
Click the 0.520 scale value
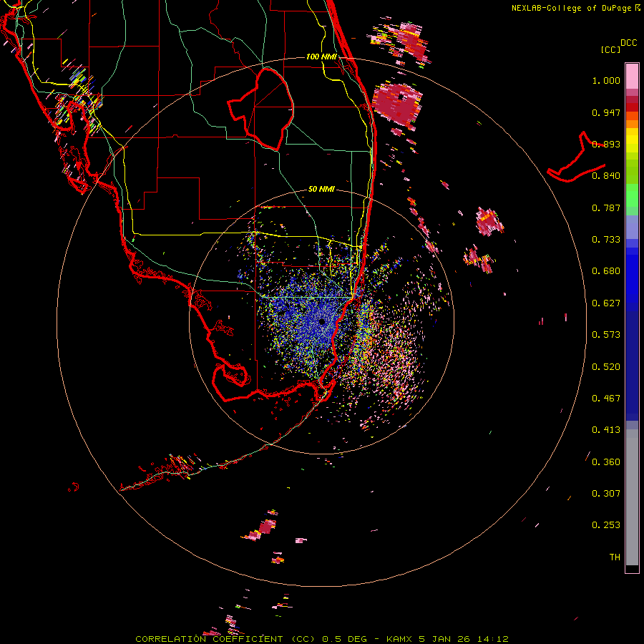(x=606, y=367)
